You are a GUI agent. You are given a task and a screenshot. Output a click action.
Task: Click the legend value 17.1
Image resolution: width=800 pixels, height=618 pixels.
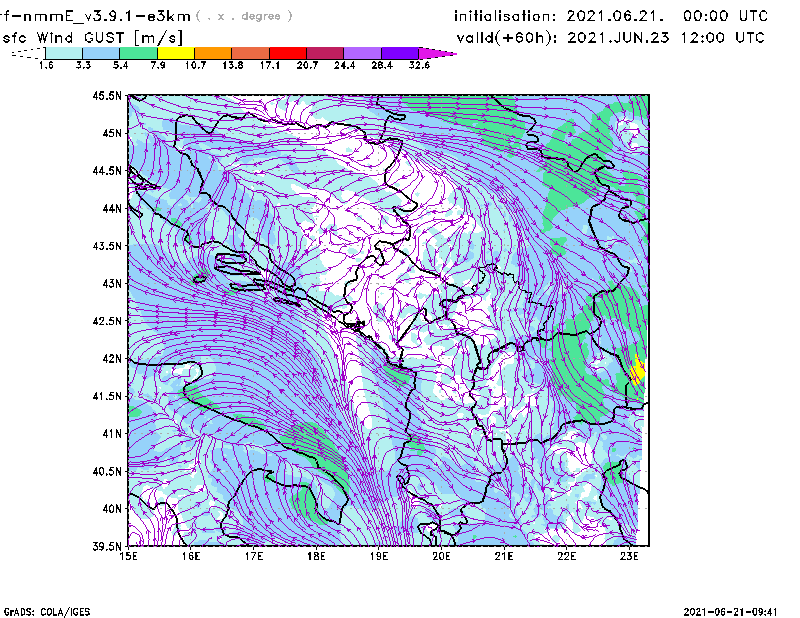pyautogui.click(x=270, y=65)
